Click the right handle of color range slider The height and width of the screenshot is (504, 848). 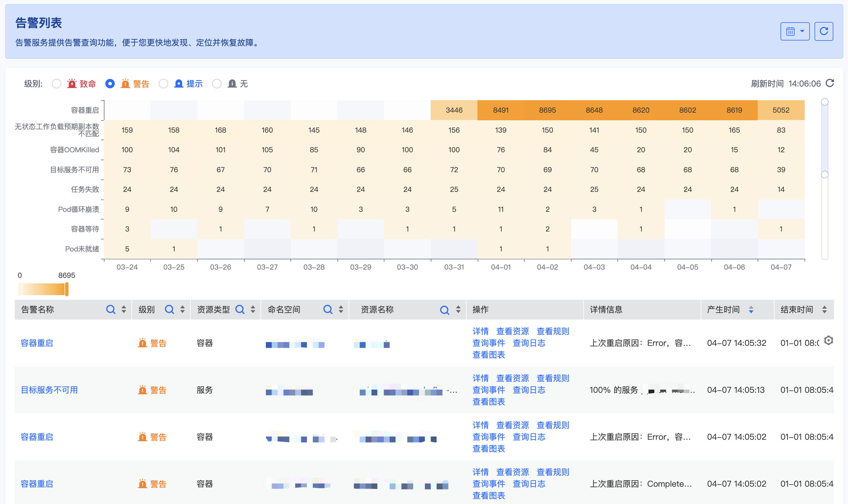click(67, 289)
